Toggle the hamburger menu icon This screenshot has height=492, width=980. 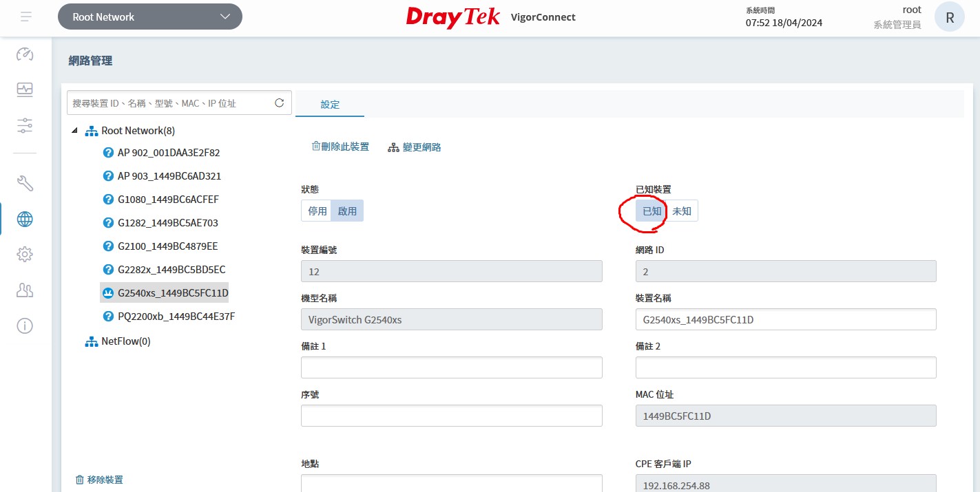coord(25,17)
